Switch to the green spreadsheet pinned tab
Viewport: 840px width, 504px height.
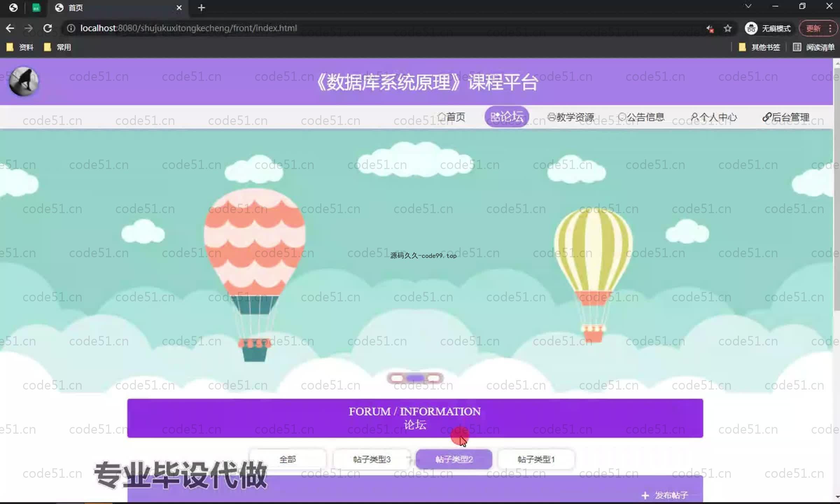pyautogui.click(x=36, y=8)
